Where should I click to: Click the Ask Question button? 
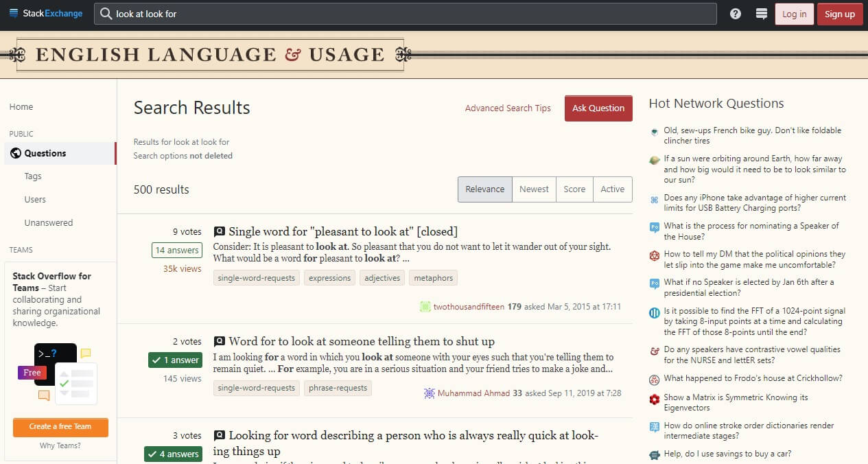point(598,108)
